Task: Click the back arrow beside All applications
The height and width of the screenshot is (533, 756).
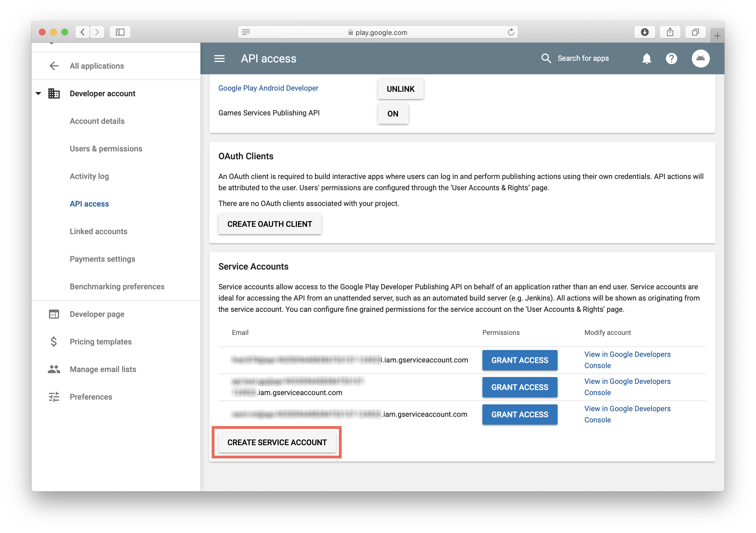Action: click(54, 66)
